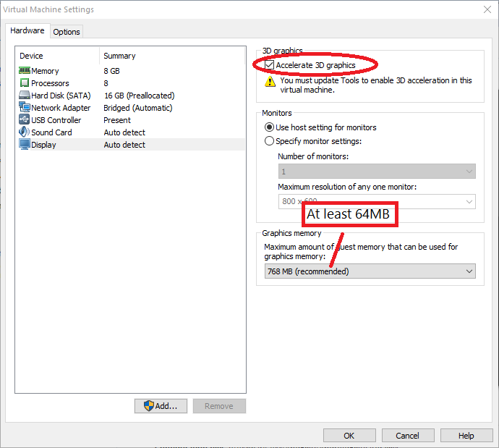The width and height of the screenshot is (499, 448).
Task: Click the yellow warning icon about Tools
Action: pos(270,81)
